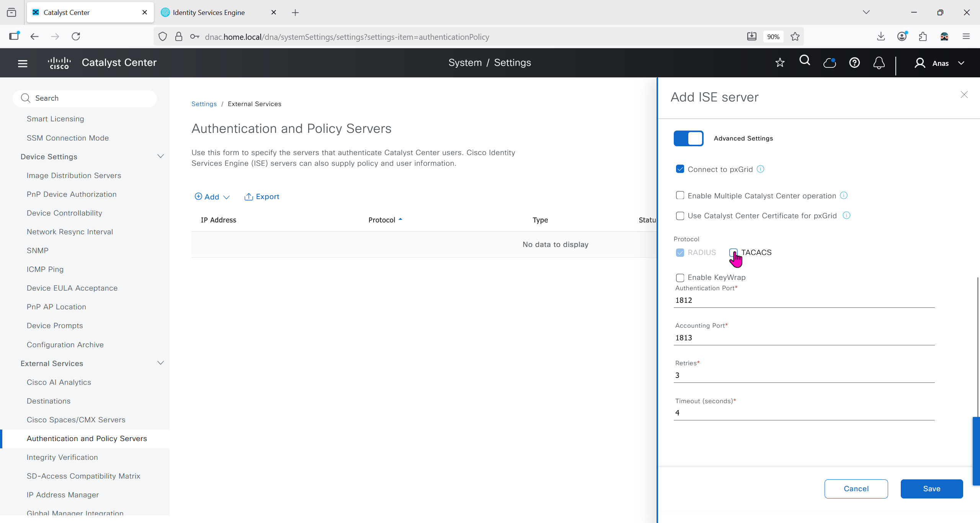This screenshot has width=980, height=523.
Task: Toggle the Advanced Settings switch
Action: (x=688, y=138)
